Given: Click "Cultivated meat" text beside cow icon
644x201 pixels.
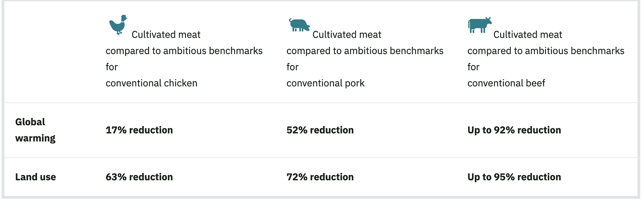Looking at the screenshot, I should 528,34.
